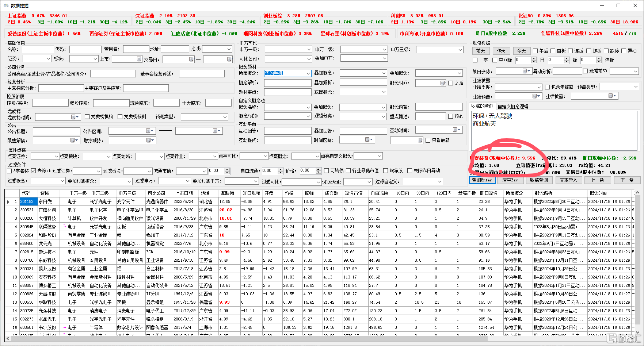Click the 互动回答 input field

[x=287, y=131]
